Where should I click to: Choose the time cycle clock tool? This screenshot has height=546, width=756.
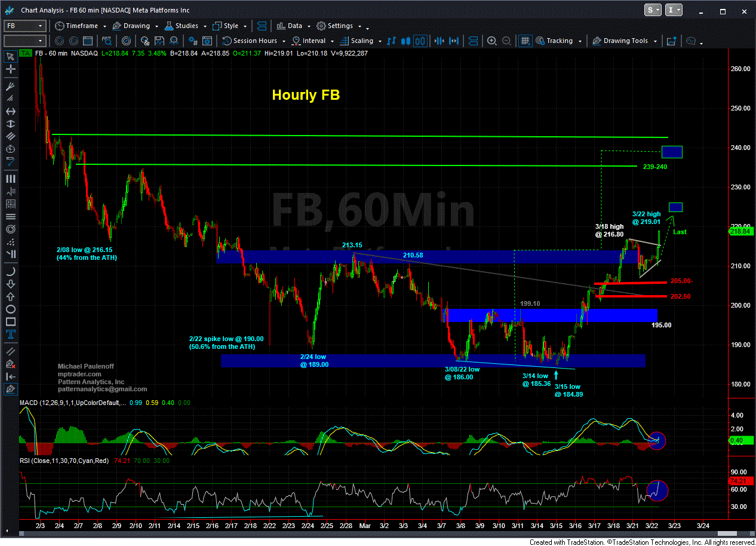10,148
